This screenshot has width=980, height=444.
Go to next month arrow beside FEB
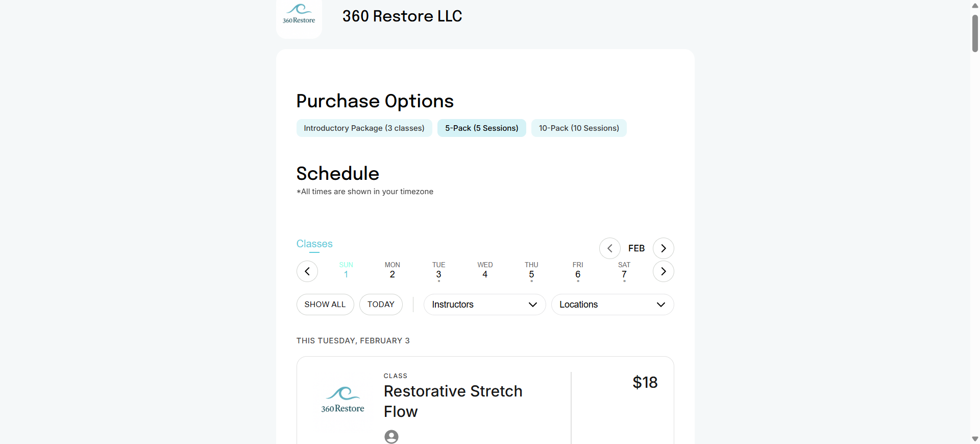663,248
